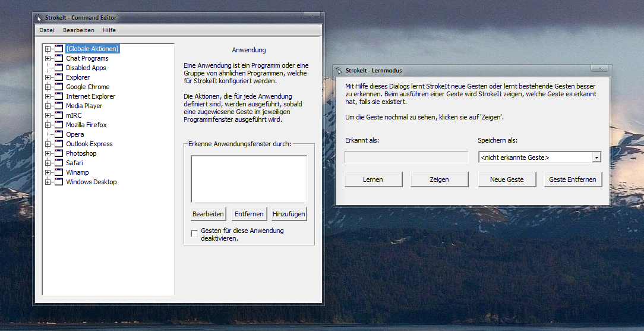644x331 pixels.
Task: Expand the Windows Desktop tree node
Action: (x=48, y=182)
